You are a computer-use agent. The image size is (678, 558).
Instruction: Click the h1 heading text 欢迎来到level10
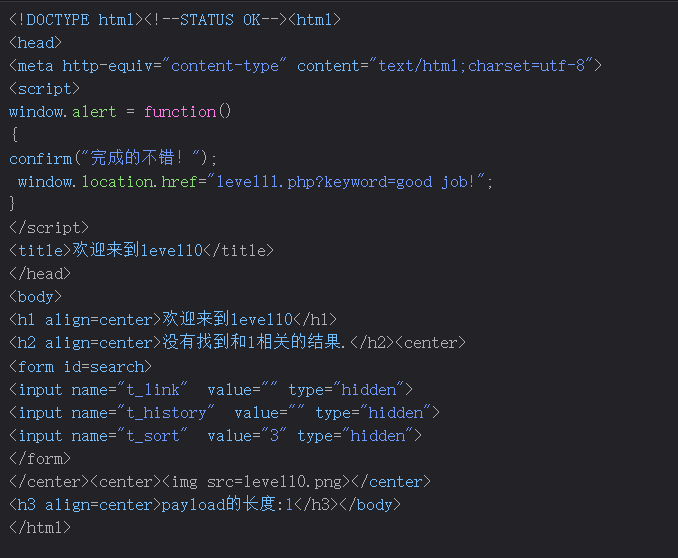227,320
